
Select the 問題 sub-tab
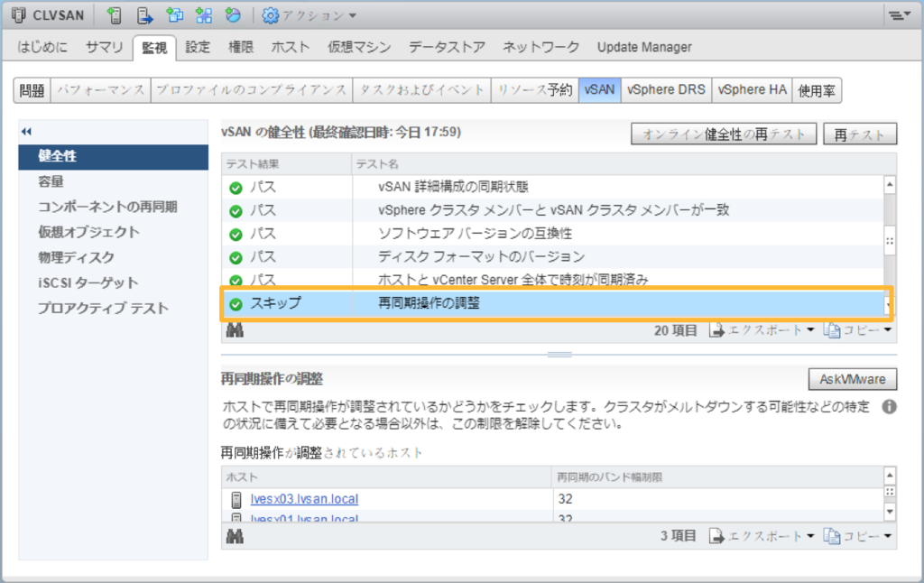[x=32, y=90]
